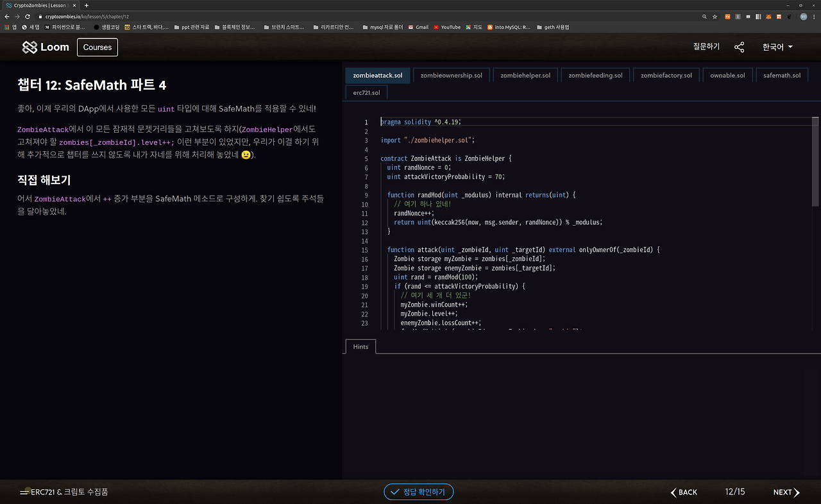Open the 한국어 language dropdown
The width and height of the screenshot is (821, 504).
pos(777,47)
